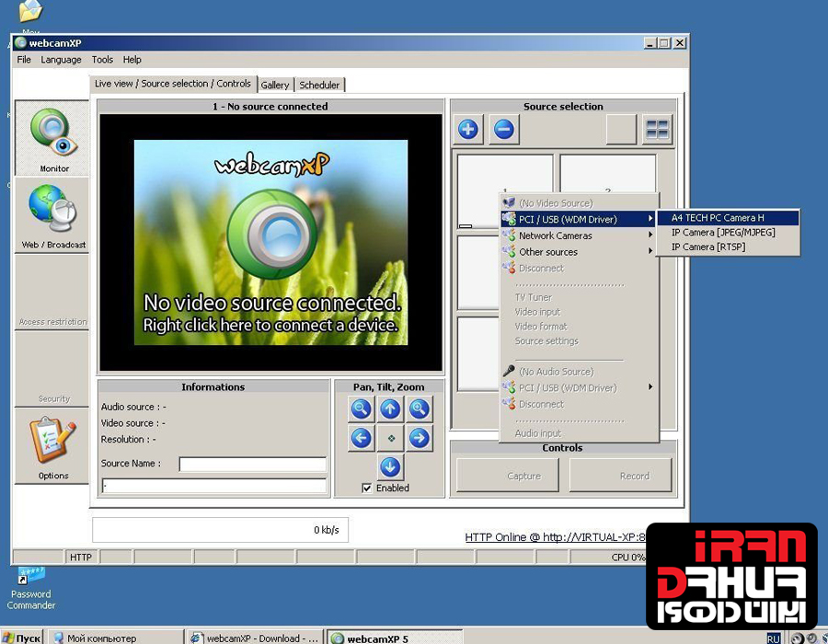Zoom out with the PTZ magnifier minus
The image size is (828, 644).
[362, 409]
